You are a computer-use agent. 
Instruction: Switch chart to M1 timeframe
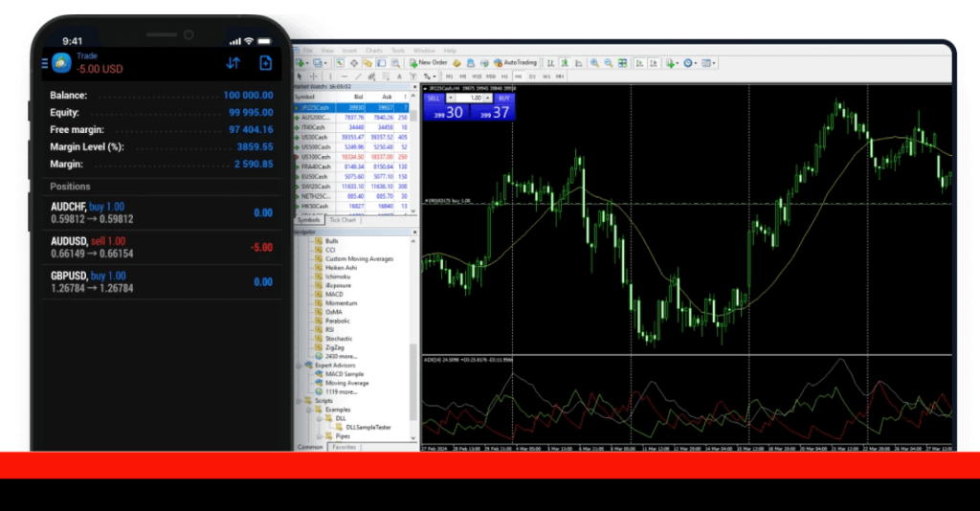coord(450,77)
